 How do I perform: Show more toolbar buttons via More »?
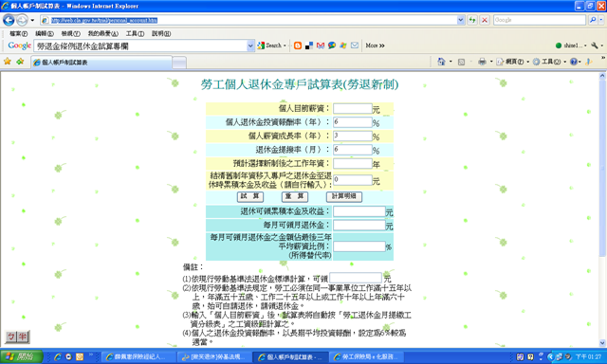[375, 45]
